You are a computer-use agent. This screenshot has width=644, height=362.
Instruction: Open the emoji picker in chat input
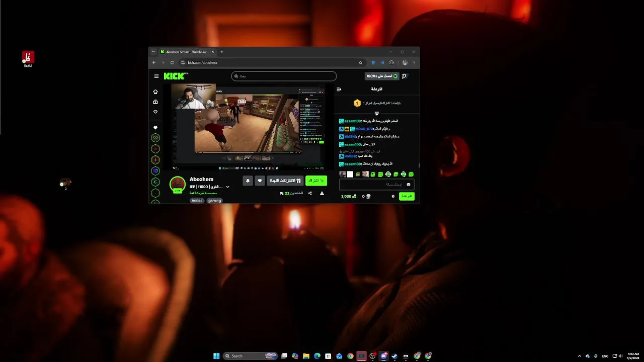409,185
